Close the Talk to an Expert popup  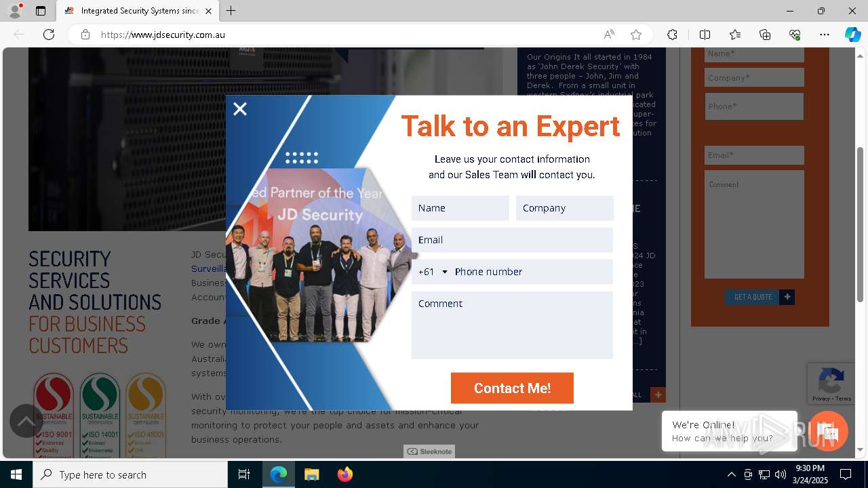point(240,109)
